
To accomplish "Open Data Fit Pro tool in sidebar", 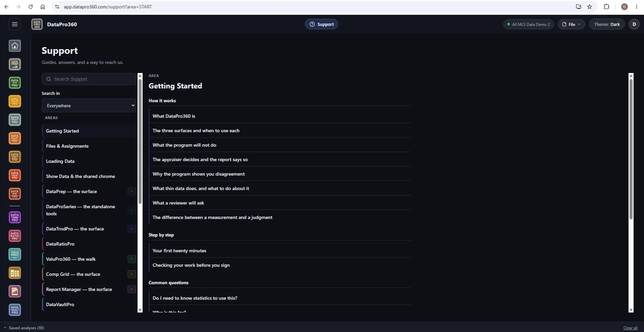I will click(x=15, y=83).
